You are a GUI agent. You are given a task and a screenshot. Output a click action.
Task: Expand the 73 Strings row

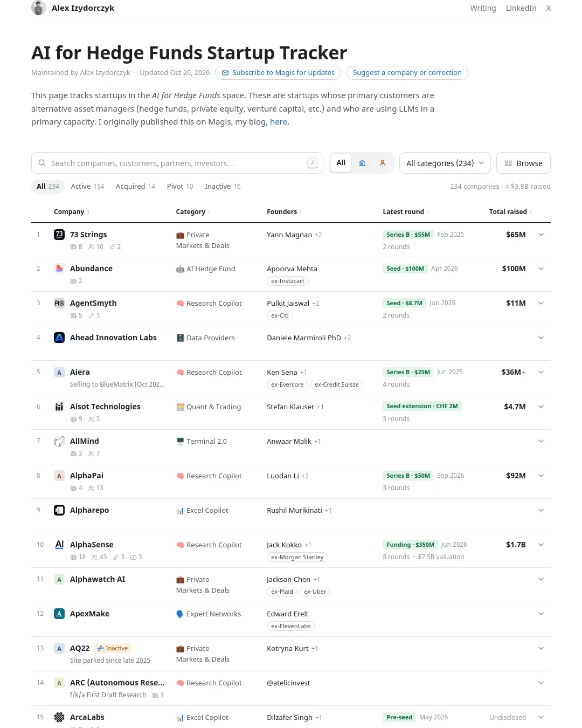(541, 235)
